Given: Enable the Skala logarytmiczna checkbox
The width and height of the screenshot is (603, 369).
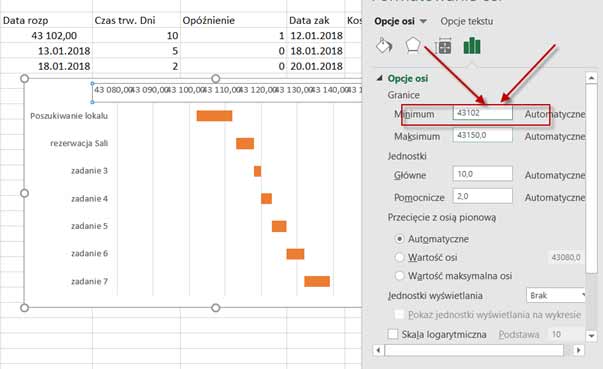Looking at the screenshot, I should click(x=393, y=334).
